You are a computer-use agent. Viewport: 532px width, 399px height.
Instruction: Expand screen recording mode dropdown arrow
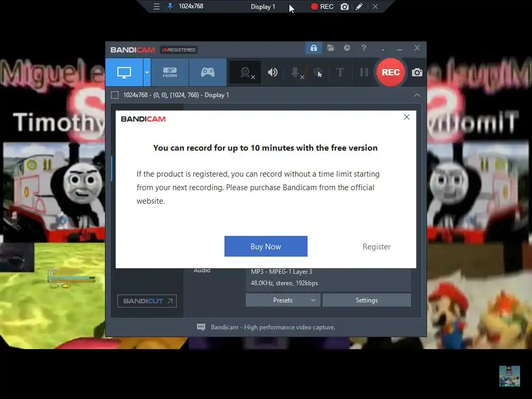click(147, 72)
